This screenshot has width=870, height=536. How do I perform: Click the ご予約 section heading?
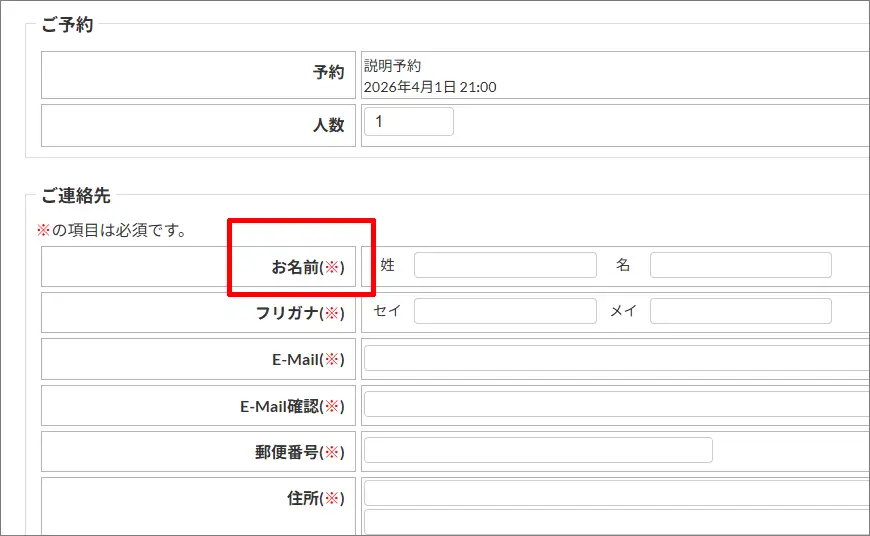coord(67,25)
